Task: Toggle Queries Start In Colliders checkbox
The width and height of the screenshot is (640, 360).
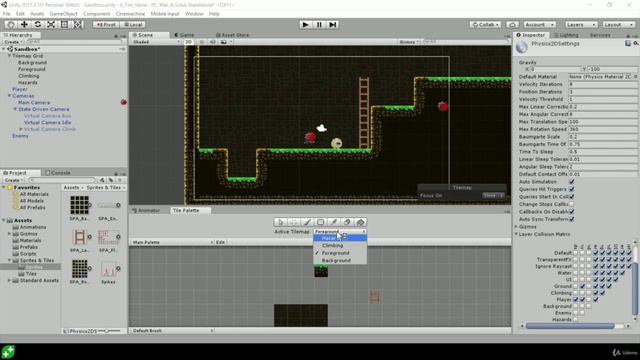Action: 571,197
